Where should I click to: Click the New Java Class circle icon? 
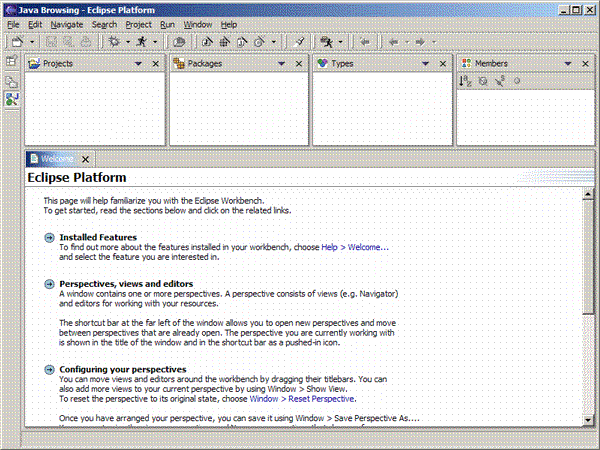[259, 42]
